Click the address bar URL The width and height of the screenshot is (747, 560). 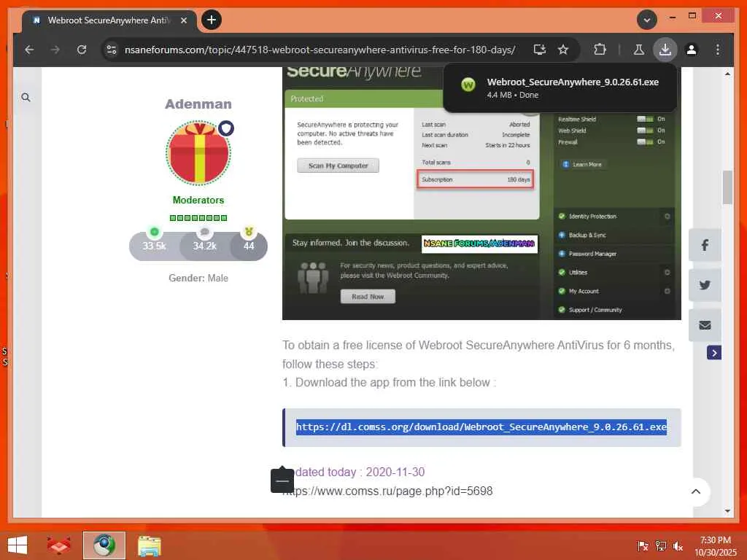point(320,50)
